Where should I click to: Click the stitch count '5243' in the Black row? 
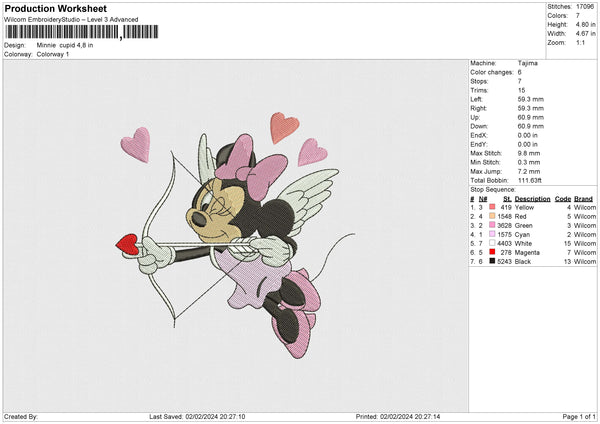click(504, 262)
